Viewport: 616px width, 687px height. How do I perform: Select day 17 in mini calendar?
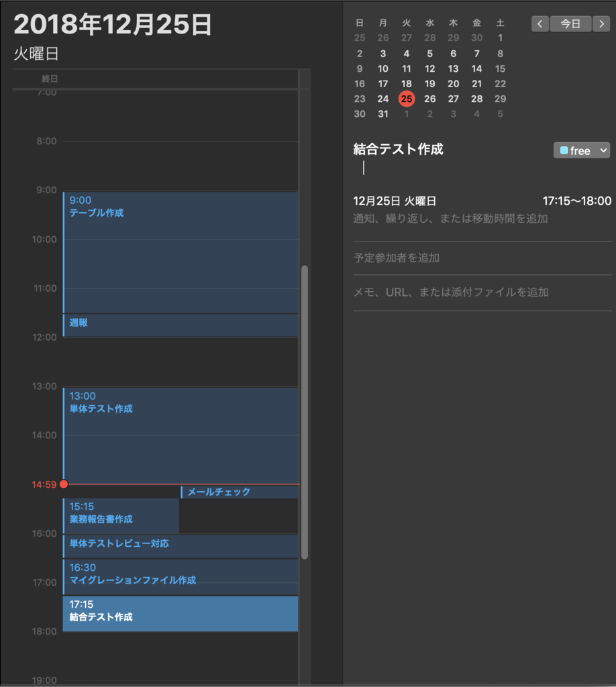pos(383,84)
